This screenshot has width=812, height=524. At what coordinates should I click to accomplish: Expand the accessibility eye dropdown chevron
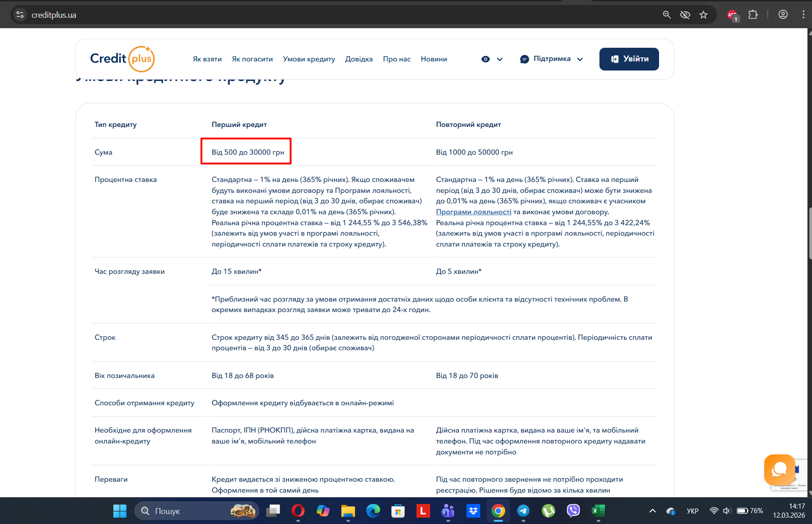coord(500,59)
